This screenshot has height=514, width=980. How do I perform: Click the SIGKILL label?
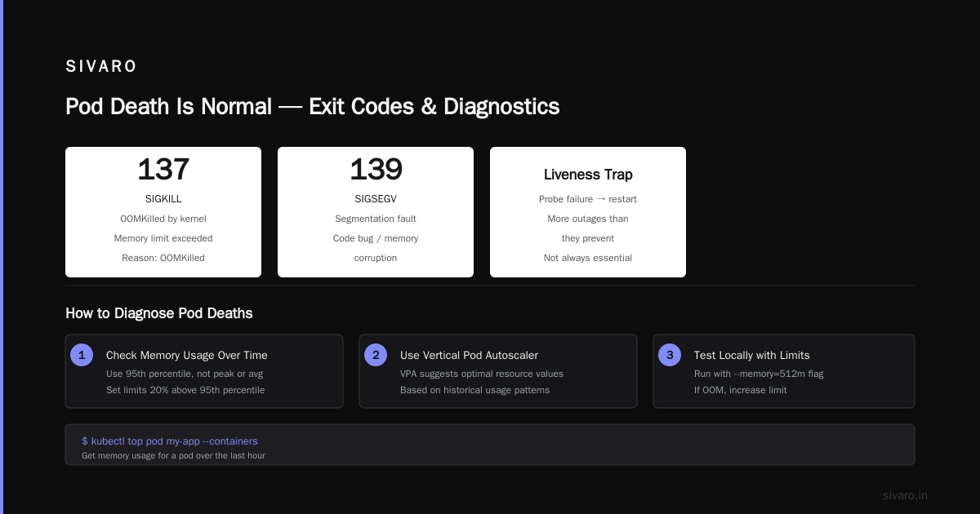click(x=163, y=199)
